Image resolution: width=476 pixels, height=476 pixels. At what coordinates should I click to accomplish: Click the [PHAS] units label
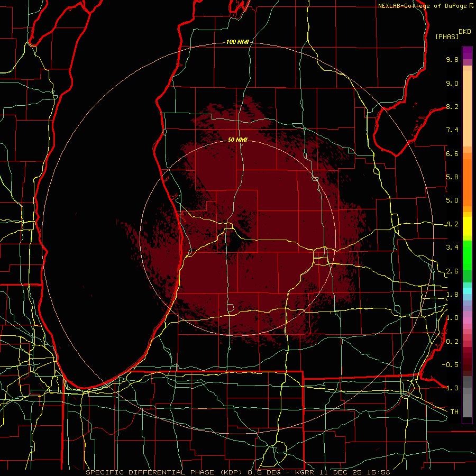click(x=447, y=36)
